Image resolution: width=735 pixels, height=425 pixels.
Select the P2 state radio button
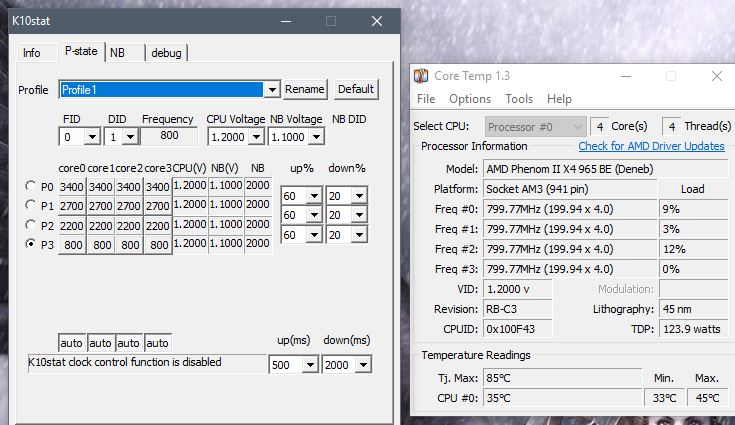[x=30, y=224]
